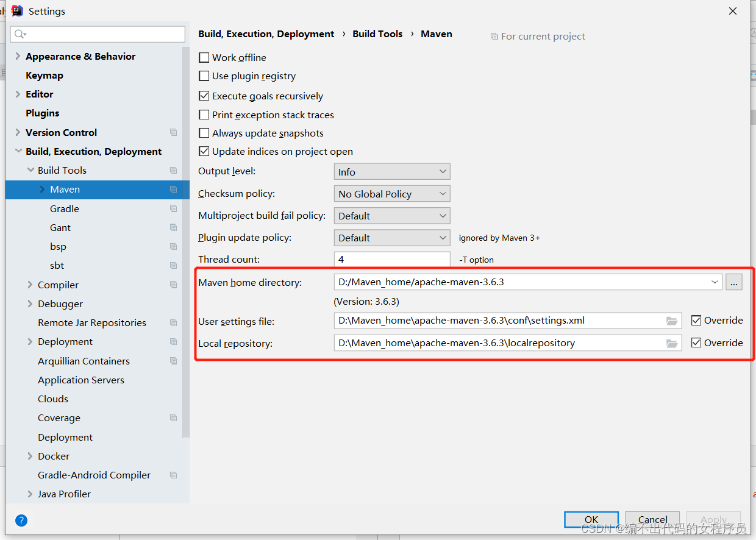Click the project-level icon beside Version Control
756x540 pixels.
click(174, 132)
